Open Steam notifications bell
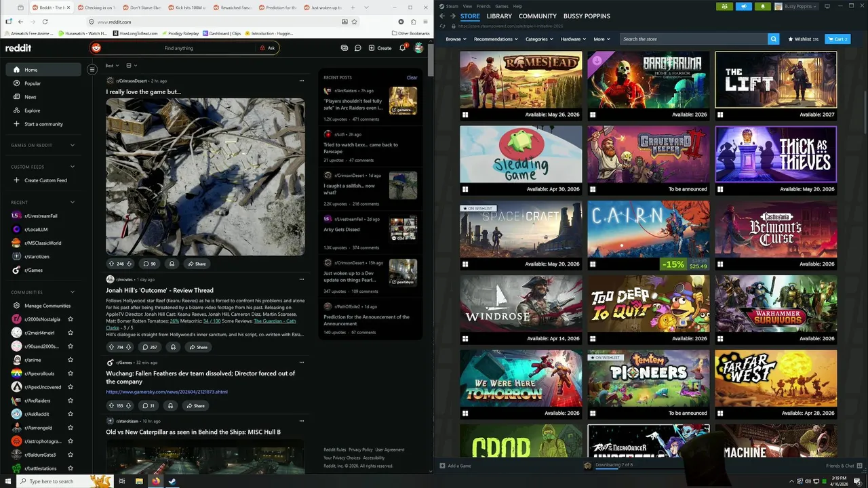The image size is (868, 488). 762,6
